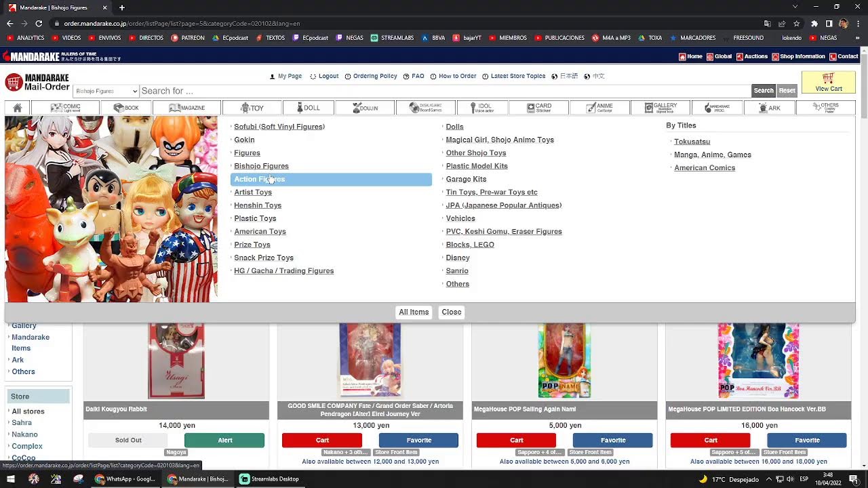Click the Logout link

coord(324,77)
